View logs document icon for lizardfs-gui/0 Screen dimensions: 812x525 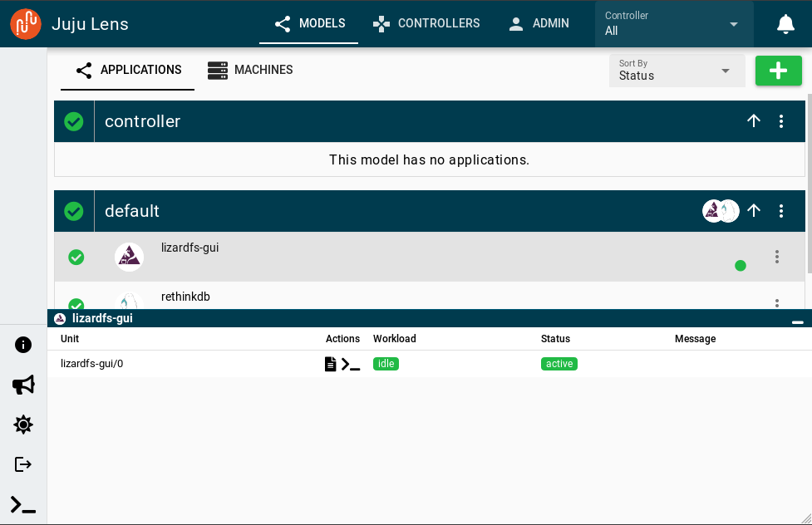[x=331, y=364]
